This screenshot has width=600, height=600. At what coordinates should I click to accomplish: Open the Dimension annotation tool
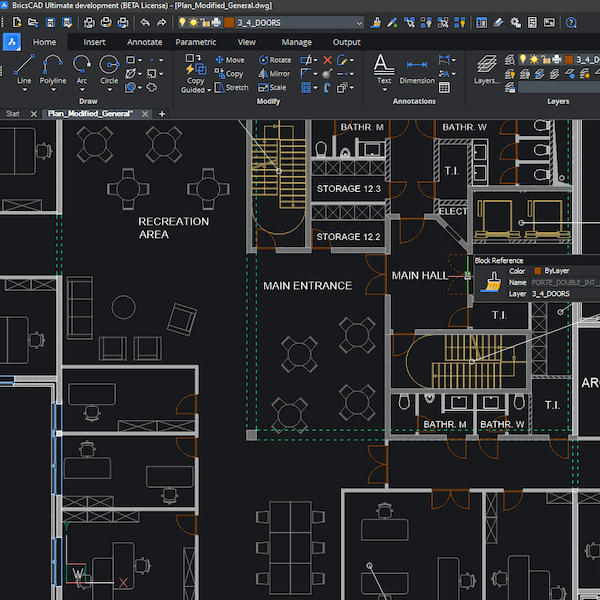pyautogui.click(x=417, y=69)
